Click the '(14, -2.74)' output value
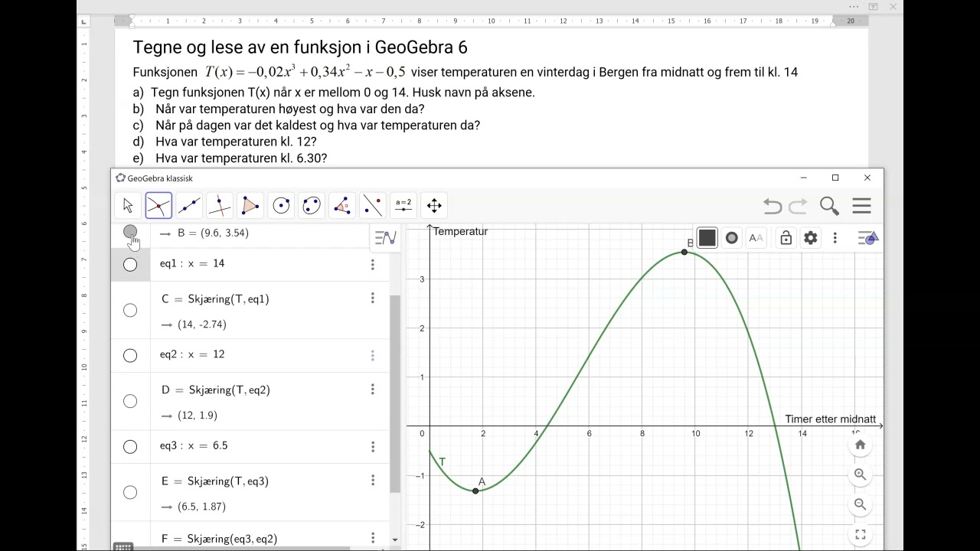980x551 pixels. click(202, 324)
